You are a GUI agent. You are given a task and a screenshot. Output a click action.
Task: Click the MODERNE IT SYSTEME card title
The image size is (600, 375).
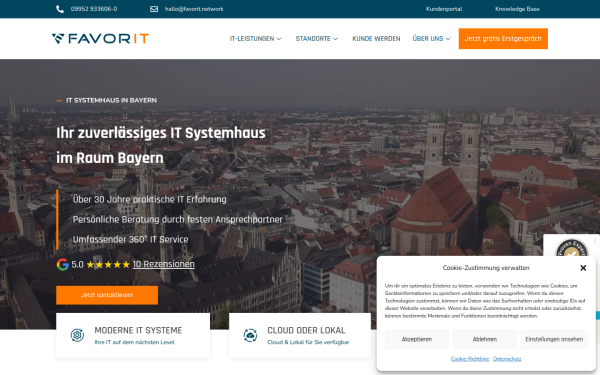coord(138,330)
